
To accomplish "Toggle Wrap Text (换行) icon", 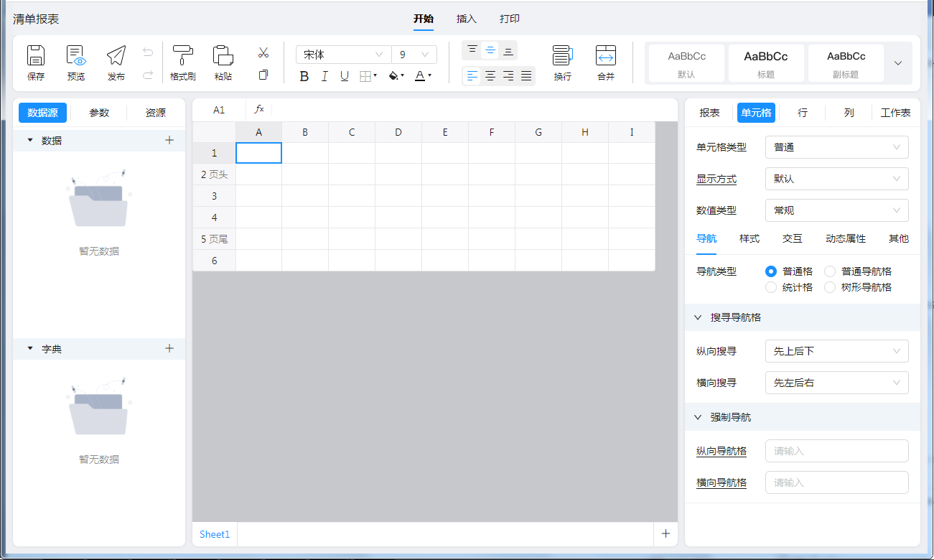I will coord(562,56).
